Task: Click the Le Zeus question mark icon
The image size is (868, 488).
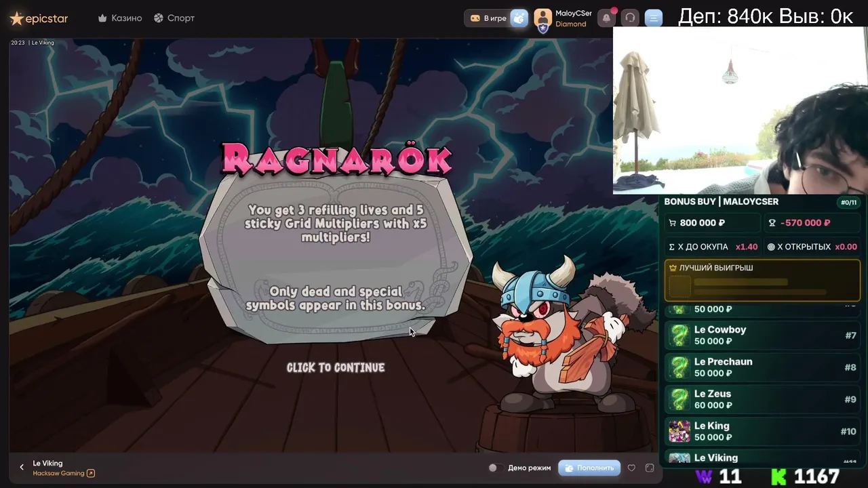Action: pos(679,399)
